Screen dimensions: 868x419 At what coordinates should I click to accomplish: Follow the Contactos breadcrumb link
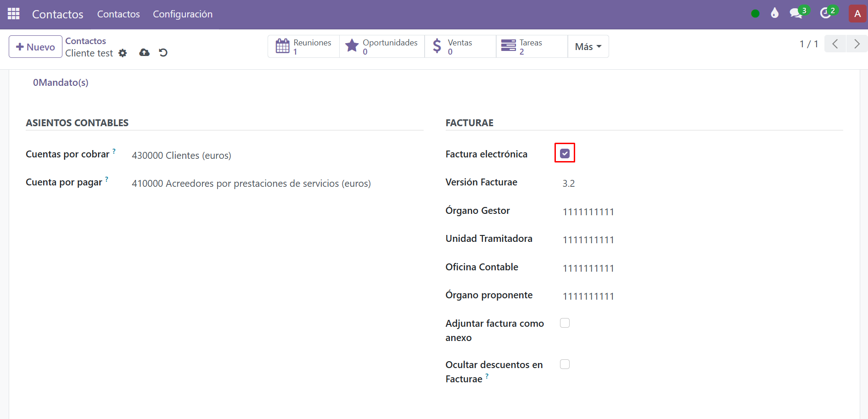(85, 41)
